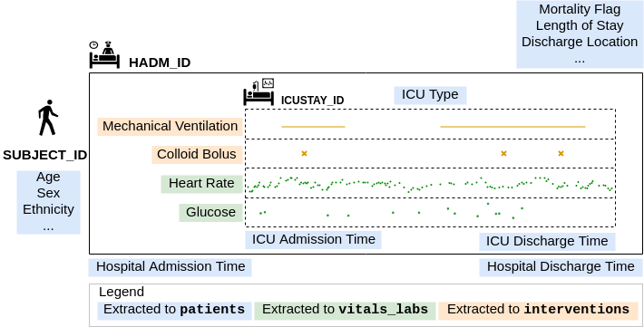Viewport: 644px width, 327px height.
Task: Click the hospital bed with nurse icon
Action: (104, 54)
